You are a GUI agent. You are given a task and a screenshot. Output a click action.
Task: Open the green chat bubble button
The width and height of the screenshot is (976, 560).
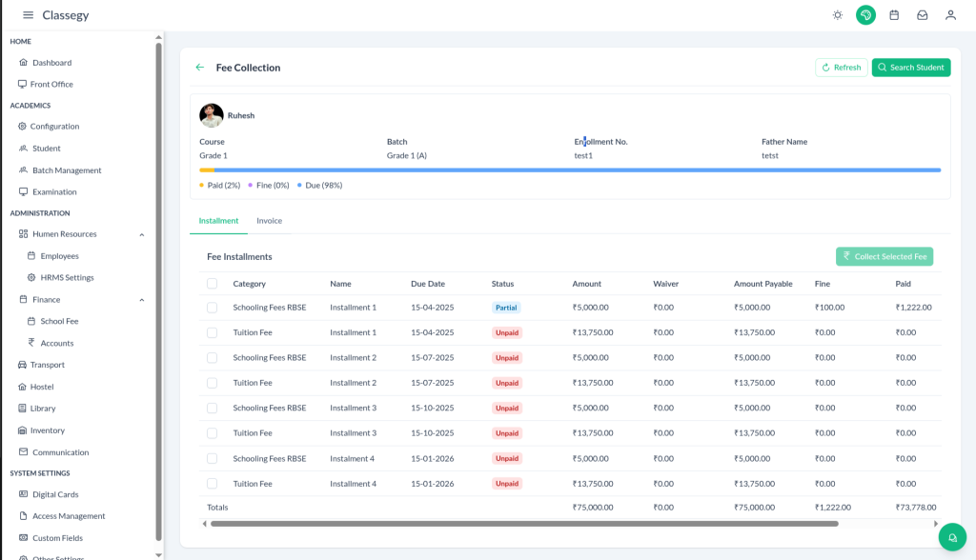click(951, 537)
